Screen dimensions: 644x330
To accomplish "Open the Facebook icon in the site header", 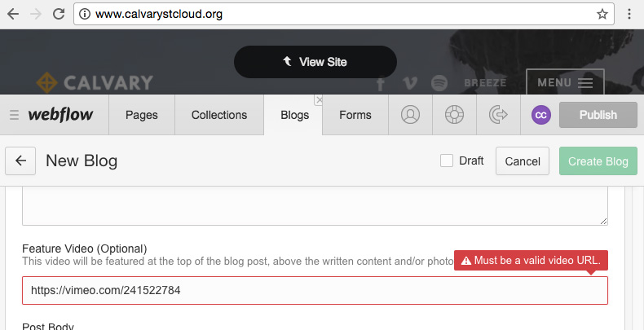I will coord(381,83).
